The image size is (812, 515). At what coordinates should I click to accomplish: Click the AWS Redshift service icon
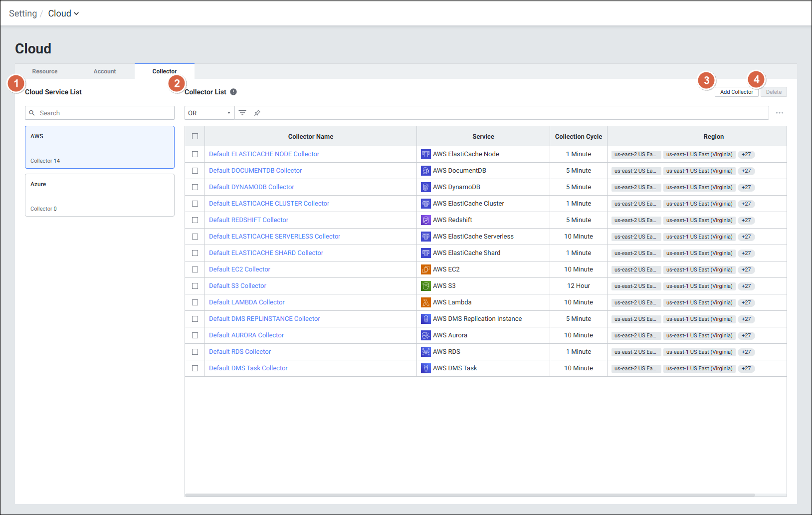pyautogui.click(x=425, y=220)
